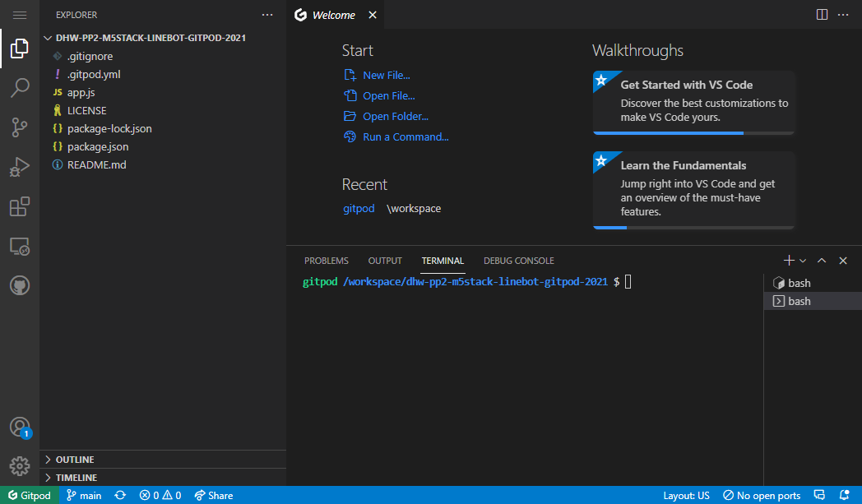Click the Open File... link

(x=379, y=95)
